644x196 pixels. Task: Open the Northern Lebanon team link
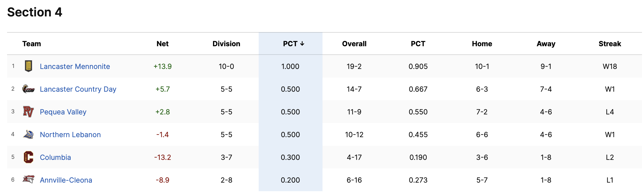70,135
